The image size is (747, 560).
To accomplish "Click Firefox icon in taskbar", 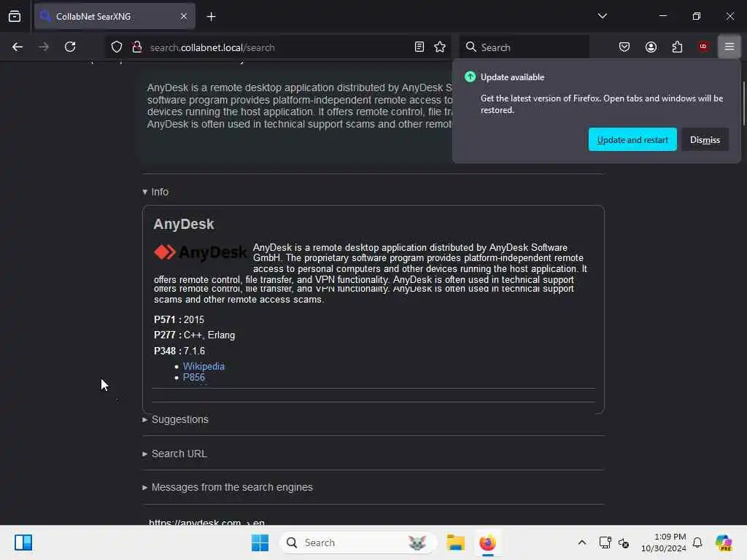I will [x=487, y=542].
